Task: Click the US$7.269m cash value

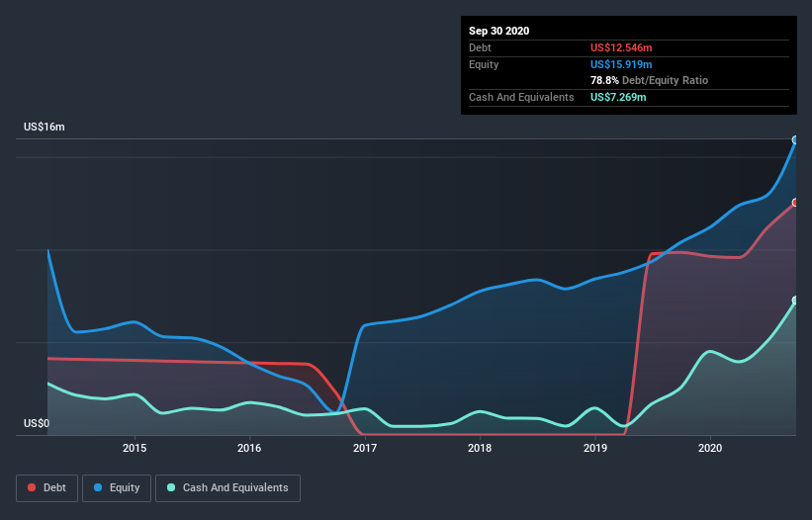Action: (x=618, y=97)
